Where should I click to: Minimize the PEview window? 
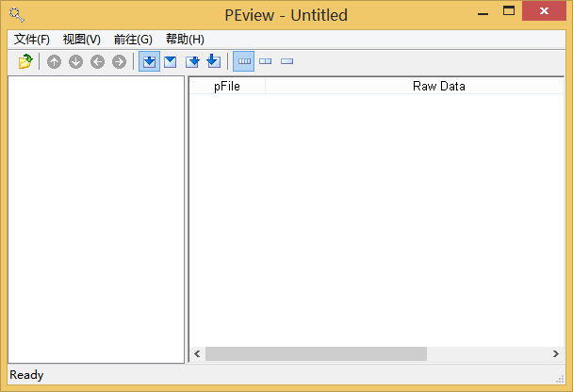pos(483,12)
